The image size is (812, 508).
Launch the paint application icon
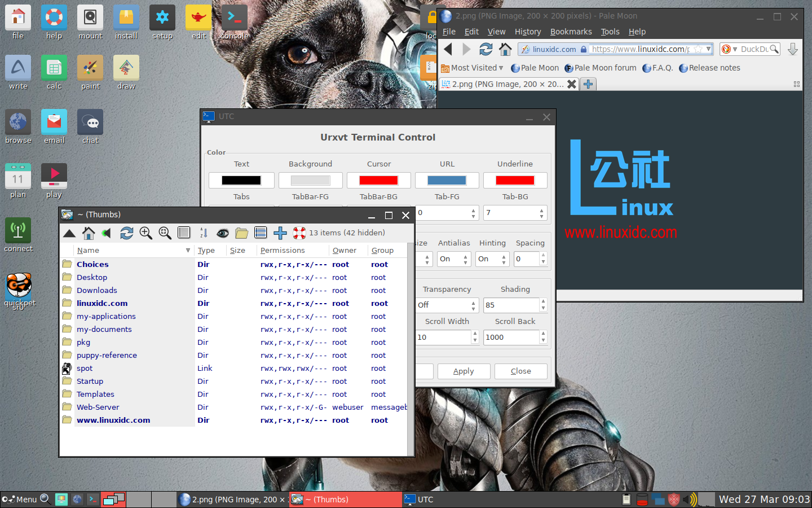(90, 68)
